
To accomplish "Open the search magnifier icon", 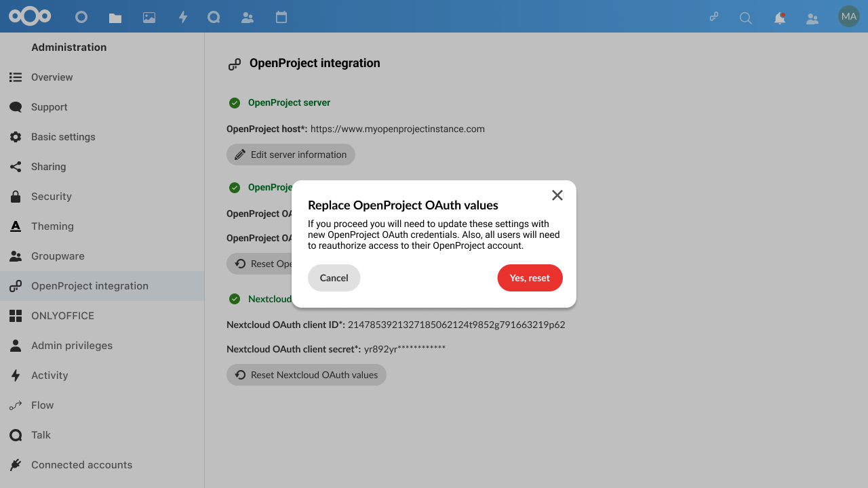I will 746,18.
